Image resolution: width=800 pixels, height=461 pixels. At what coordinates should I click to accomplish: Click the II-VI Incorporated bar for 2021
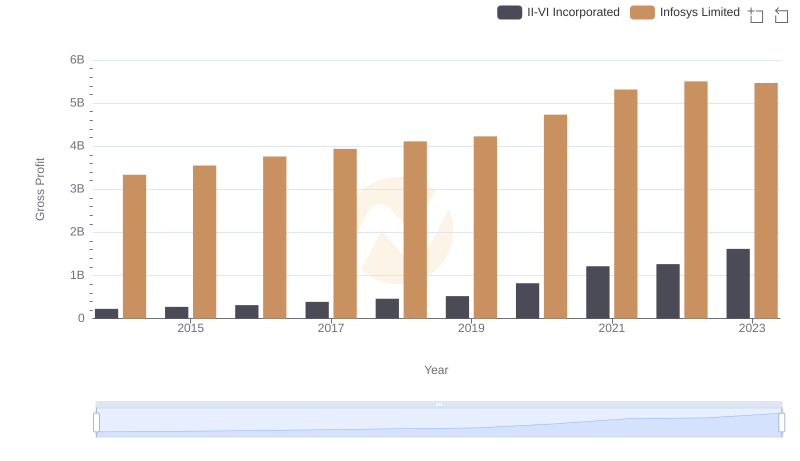pos(598,292)
